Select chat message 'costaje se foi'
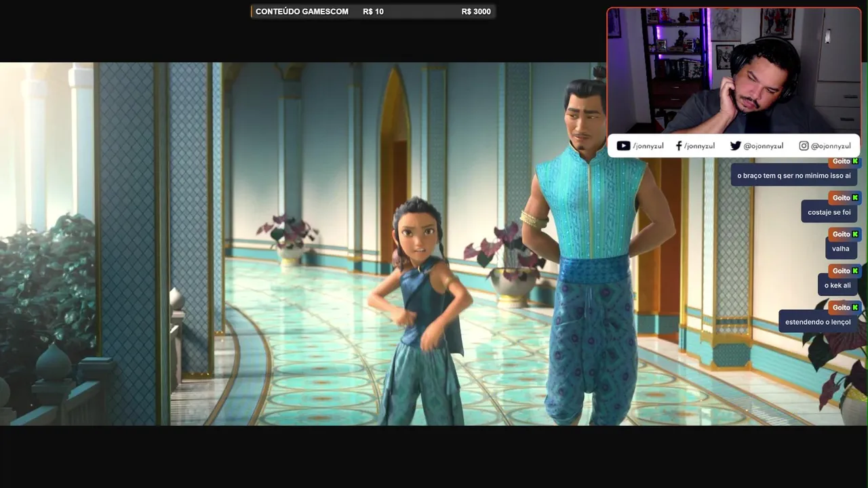This screenshot has height=488, width=868. click(829, 212)
